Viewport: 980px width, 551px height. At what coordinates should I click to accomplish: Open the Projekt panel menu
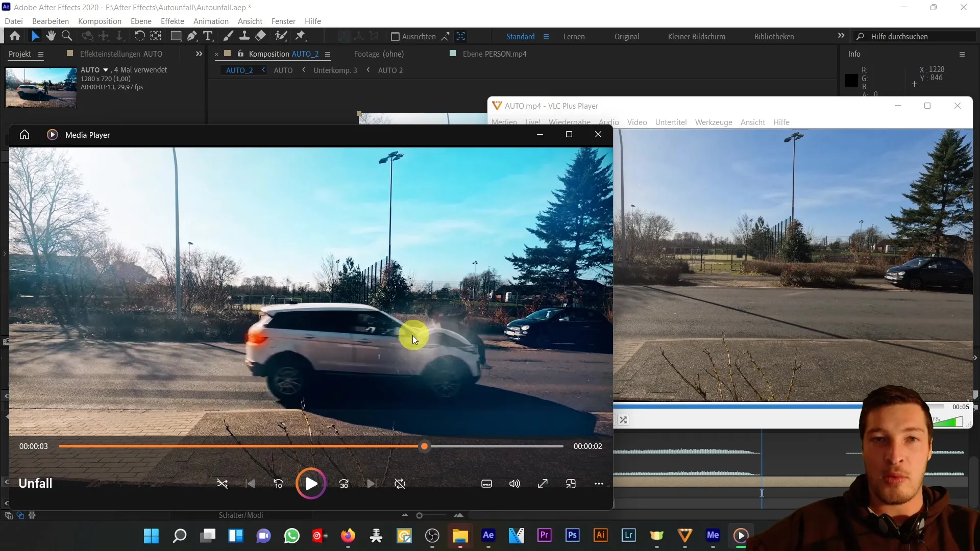41,54
